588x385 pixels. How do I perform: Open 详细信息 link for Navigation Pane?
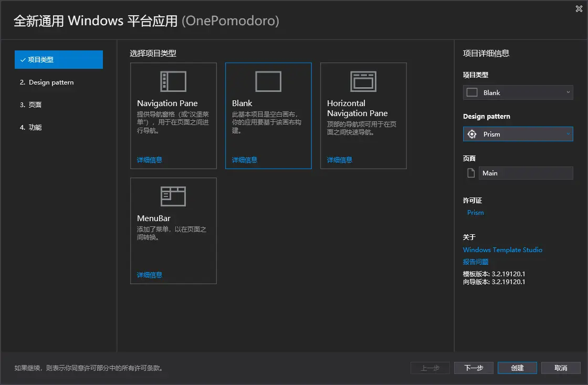point(149,160)
